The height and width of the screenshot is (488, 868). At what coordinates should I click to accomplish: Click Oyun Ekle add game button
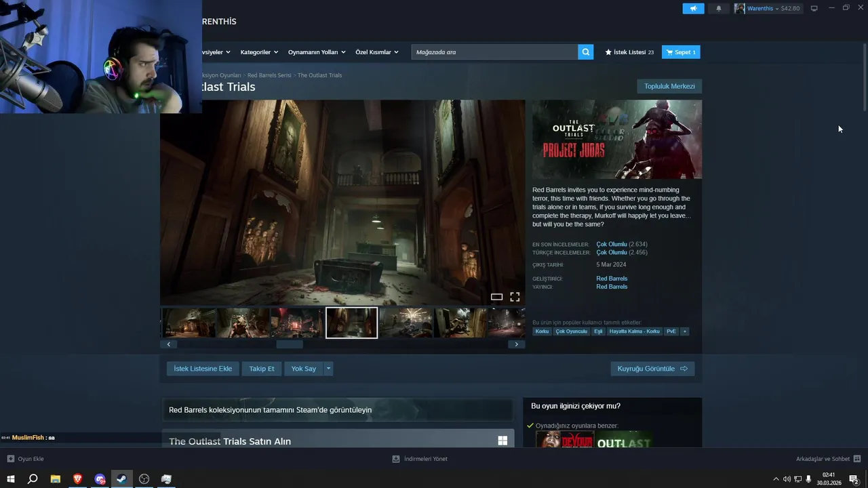25,459
